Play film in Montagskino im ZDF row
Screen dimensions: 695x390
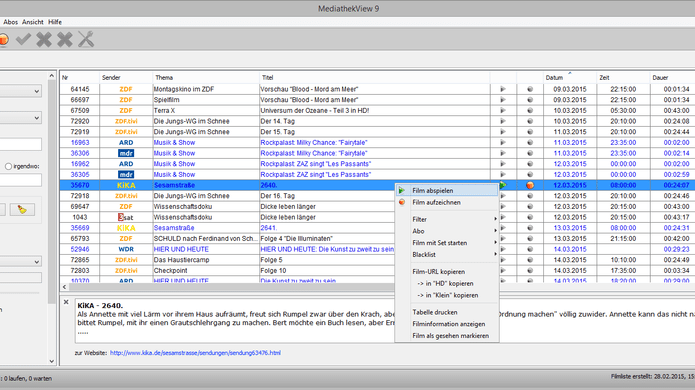click(503, 89)
